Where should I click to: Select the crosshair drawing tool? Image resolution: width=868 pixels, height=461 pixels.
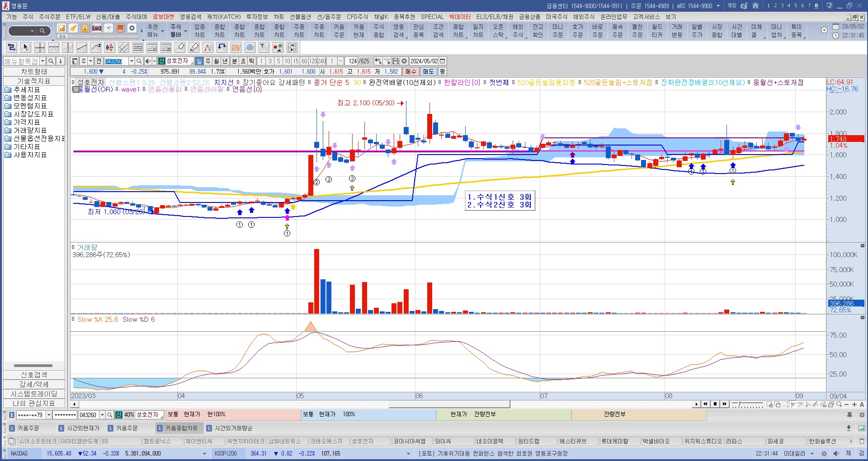tap(40, 47)
